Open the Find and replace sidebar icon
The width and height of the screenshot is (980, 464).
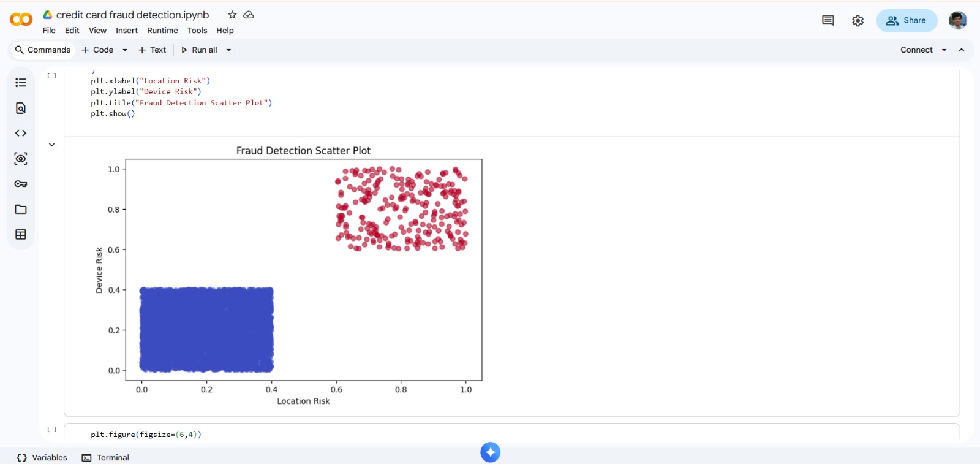click(21, 108)
